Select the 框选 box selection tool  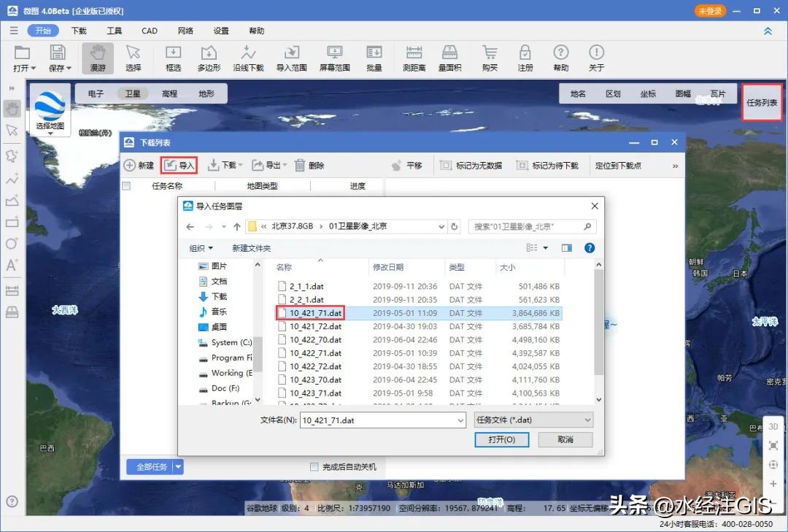click(172, 58)
